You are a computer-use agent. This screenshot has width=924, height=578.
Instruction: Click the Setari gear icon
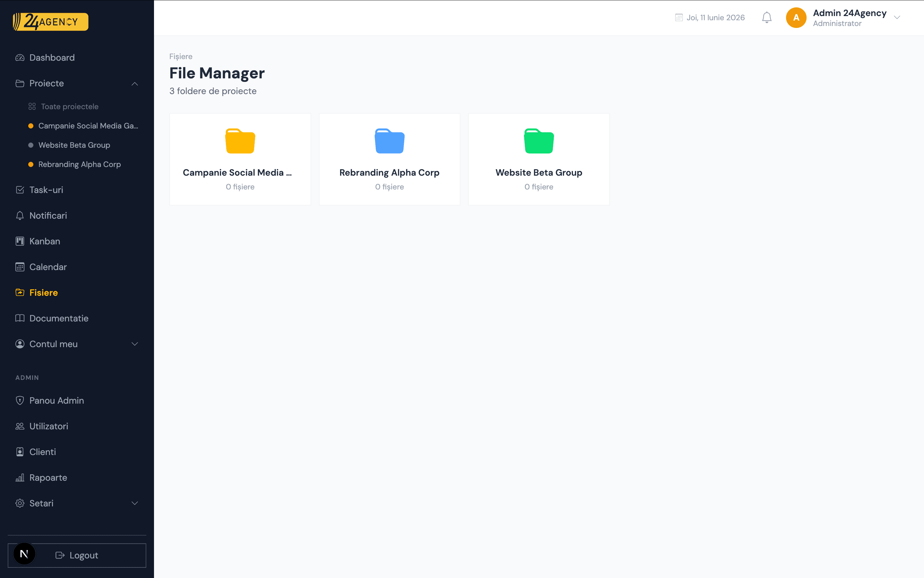click(x=20, y=503)
